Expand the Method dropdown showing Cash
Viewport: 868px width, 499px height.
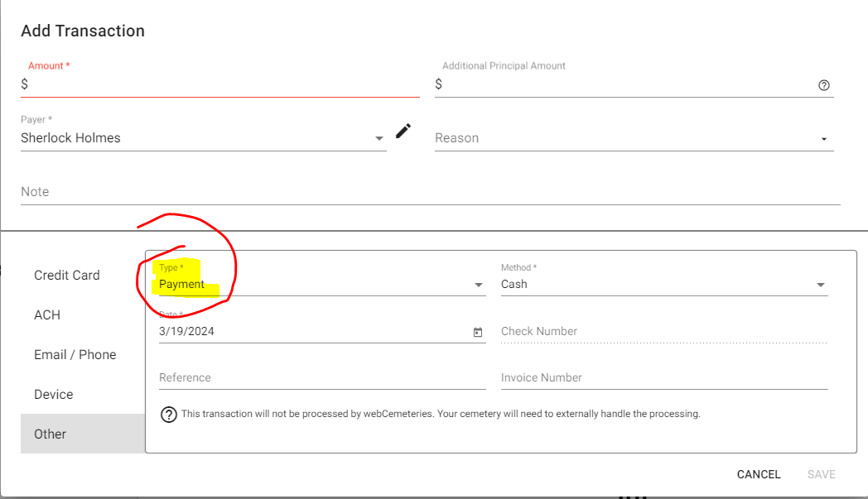pyautogui.click(x=820, y=285)
